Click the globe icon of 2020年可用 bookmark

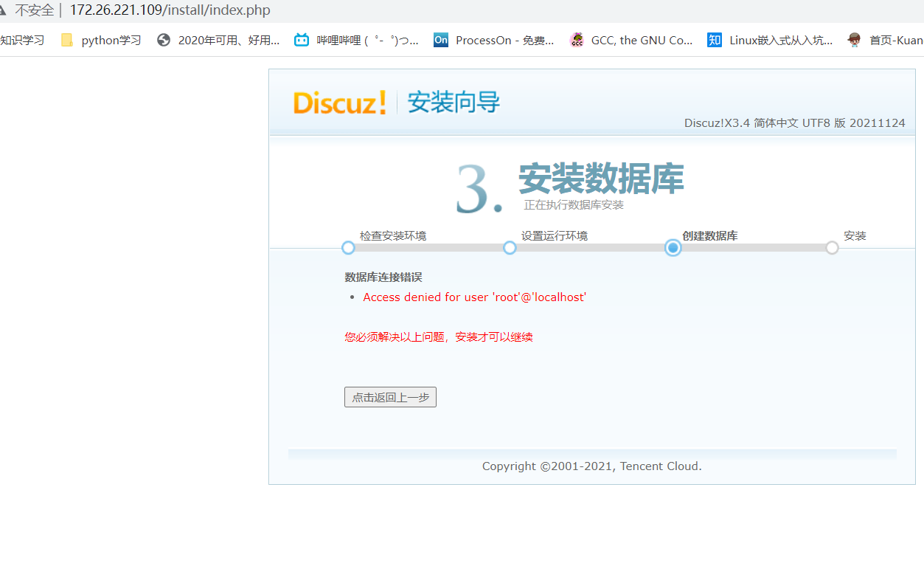click(164, 40)
